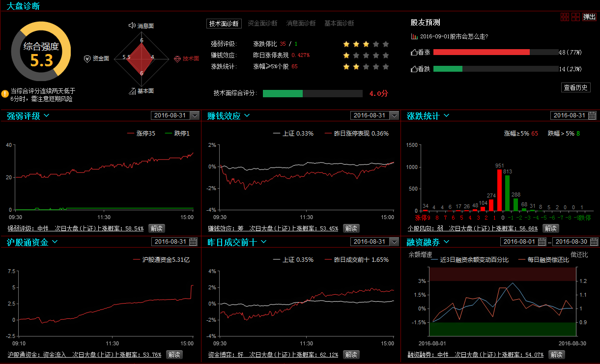Open calendar icon next to 2016-08-30
Image resolution: width=600 pixels, height=364 pixels.
click(594, 242)
